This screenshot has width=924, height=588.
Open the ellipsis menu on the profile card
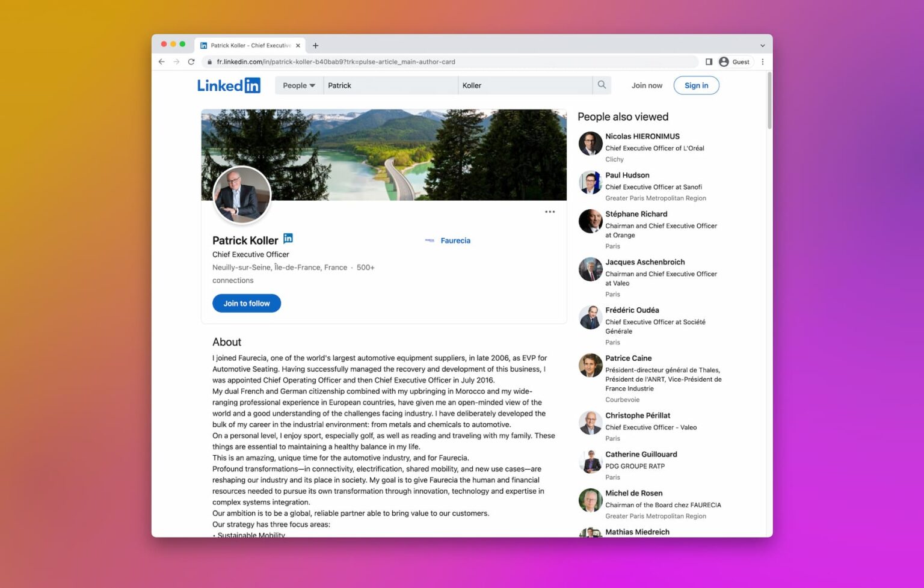(549, 212)
